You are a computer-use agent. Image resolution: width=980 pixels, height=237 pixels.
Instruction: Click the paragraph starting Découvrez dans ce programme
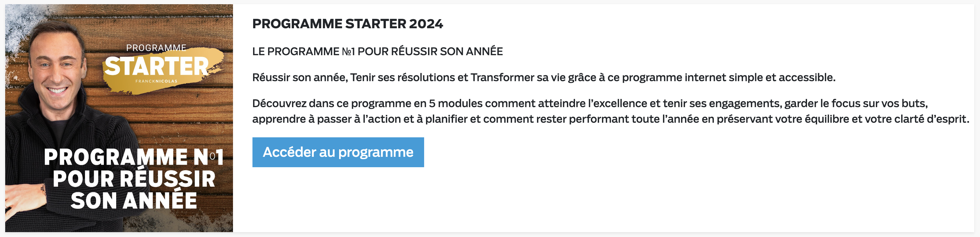[x=610, y=111]
